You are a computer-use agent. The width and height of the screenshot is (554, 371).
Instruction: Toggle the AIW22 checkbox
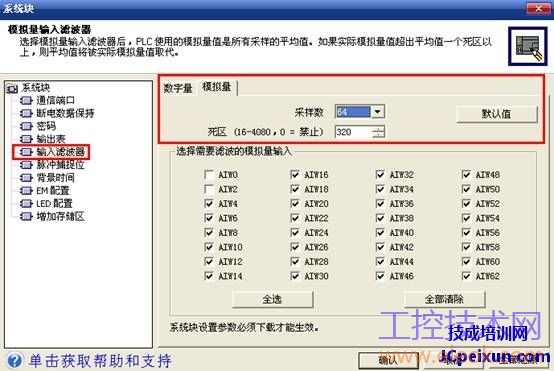295,218
